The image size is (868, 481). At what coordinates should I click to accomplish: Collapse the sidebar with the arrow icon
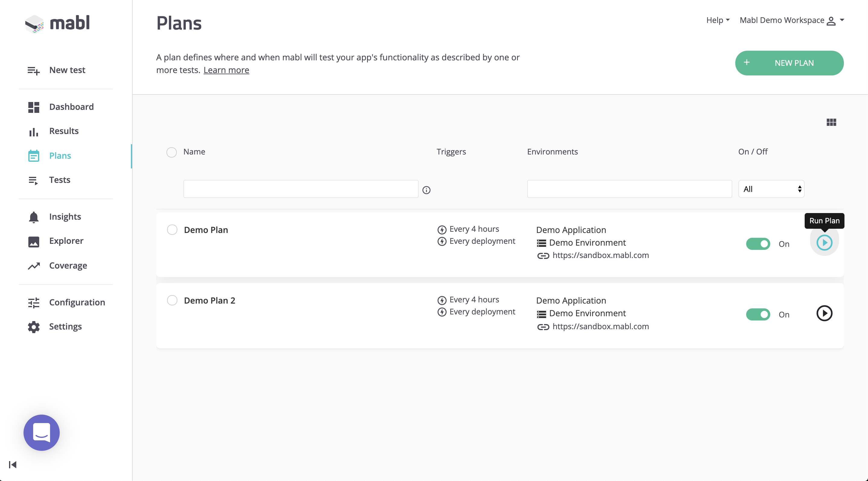point(13,465)
